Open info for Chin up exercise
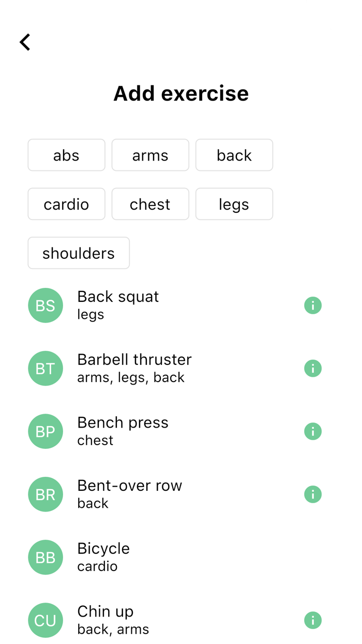Screen dimensions: 362x644 (312, 620)
